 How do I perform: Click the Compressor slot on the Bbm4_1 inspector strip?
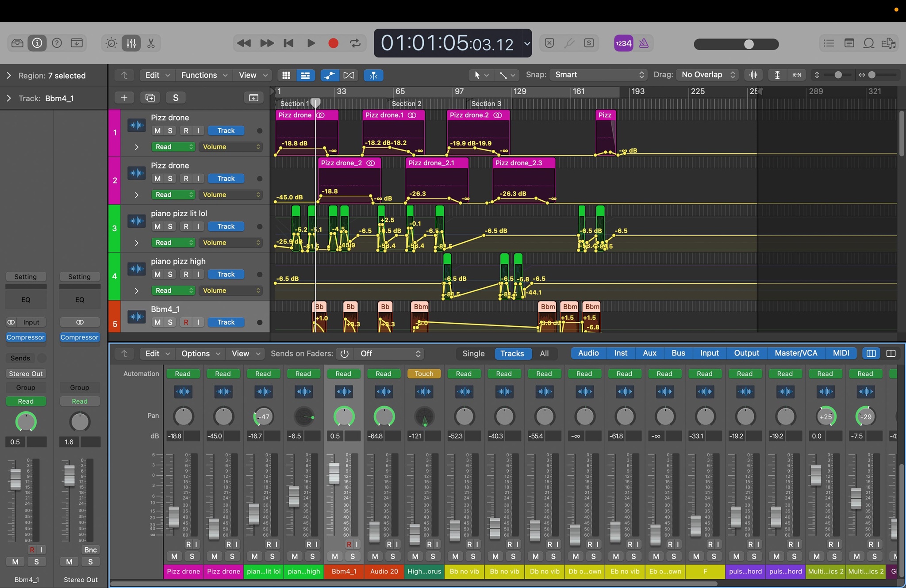(x=26, y=337)
